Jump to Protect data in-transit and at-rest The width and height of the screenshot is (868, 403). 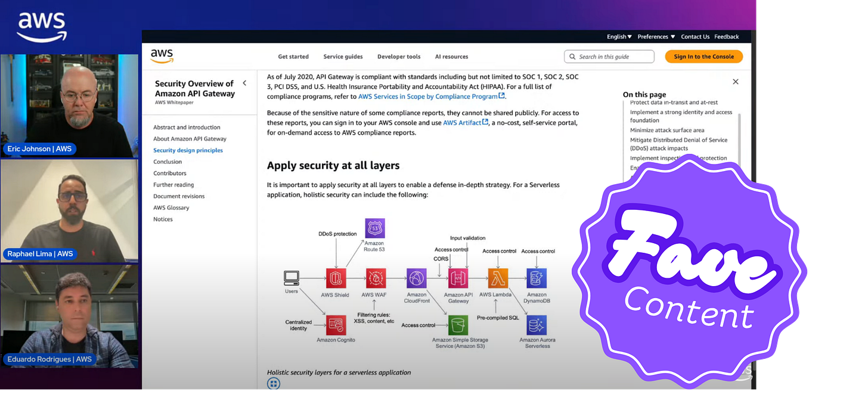point(674,103)
